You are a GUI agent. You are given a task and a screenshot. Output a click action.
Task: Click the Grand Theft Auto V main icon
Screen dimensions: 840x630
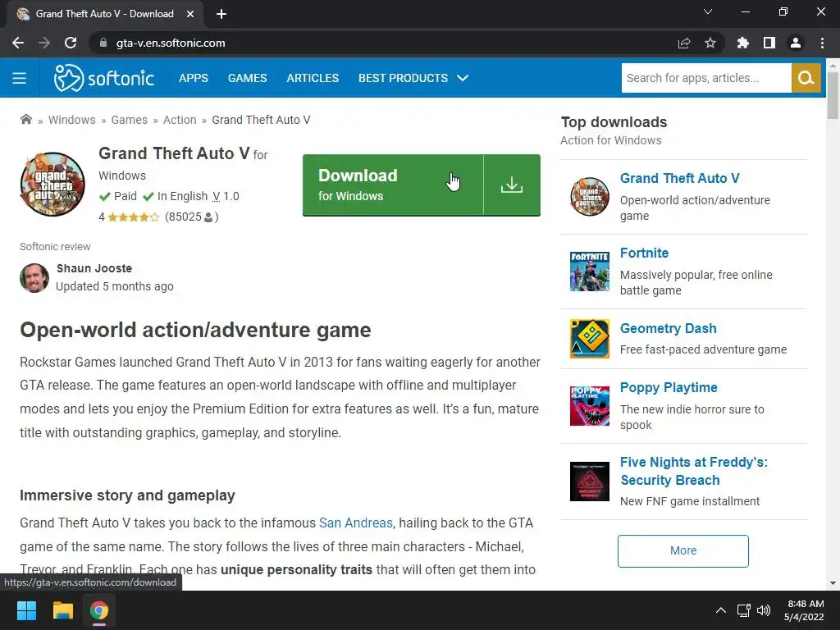[x=52, y=185]
